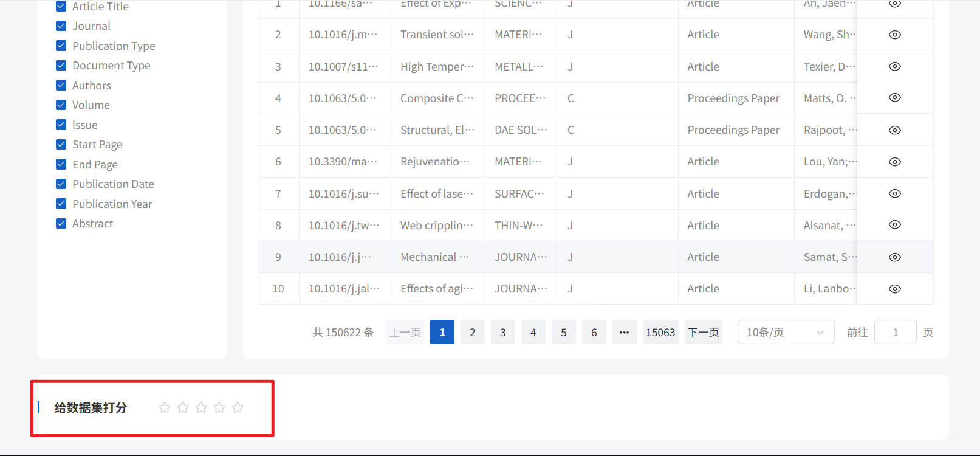The image size is (980, 456).
Task: Click the eye icon for row 10
Action: [894, 289]
